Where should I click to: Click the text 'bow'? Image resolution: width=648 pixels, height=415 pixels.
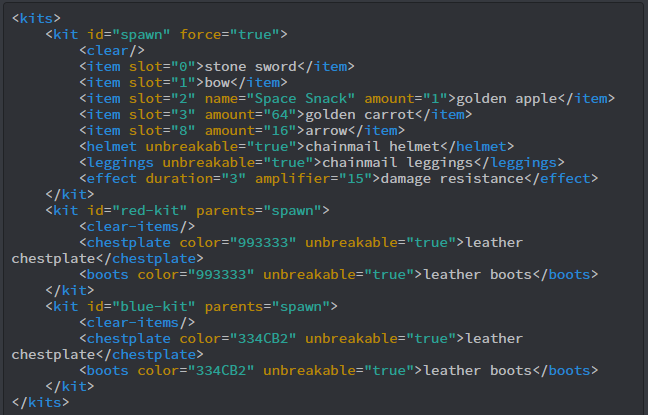point(217,83)
